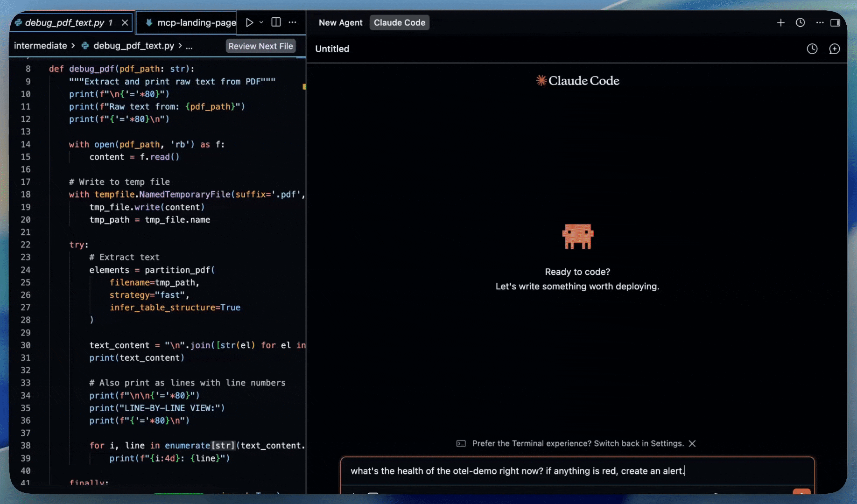Close the debug_pdf_text.py editor tab
This screenshot has width=857, height=504.
tap(125, 22)
